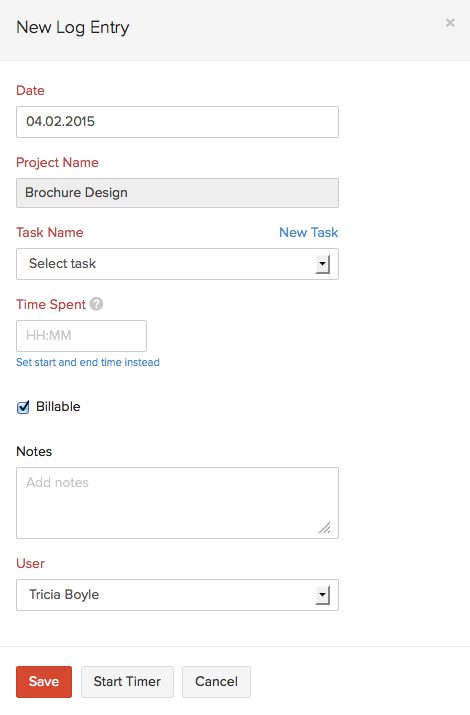Click the Billable label text
This screenshot has width=470, height=715.
pos(58,406)
